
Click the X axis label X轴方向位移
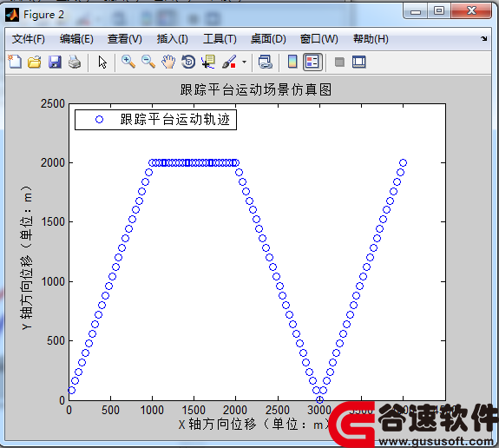(254, 424)
